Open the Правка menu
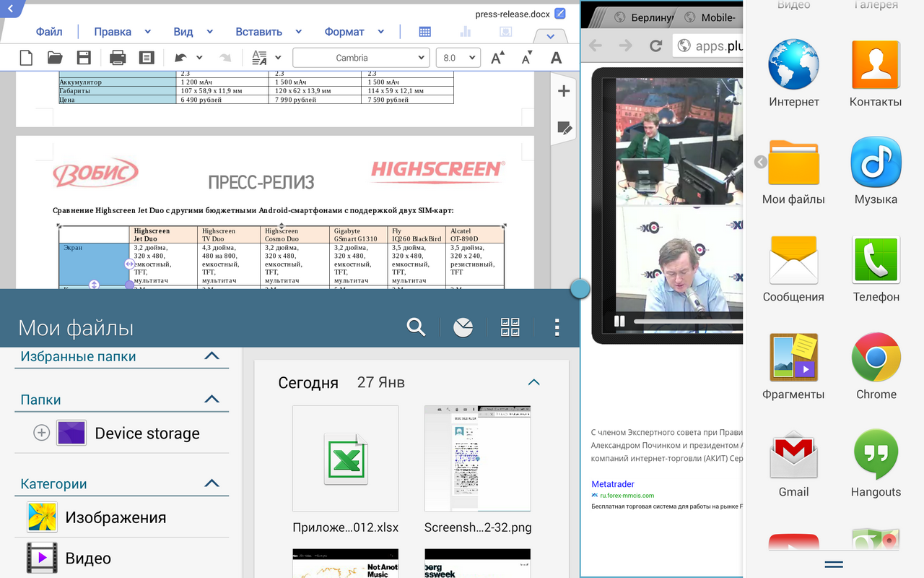 [x=113, y=32]
